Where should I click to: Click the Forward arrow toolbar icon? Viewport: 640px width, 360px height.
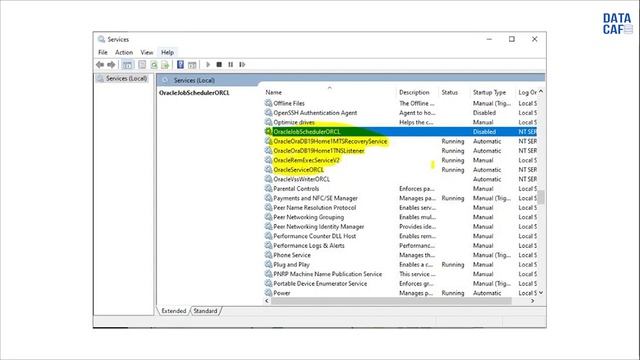pyautogui.click(x=111, y=64)
